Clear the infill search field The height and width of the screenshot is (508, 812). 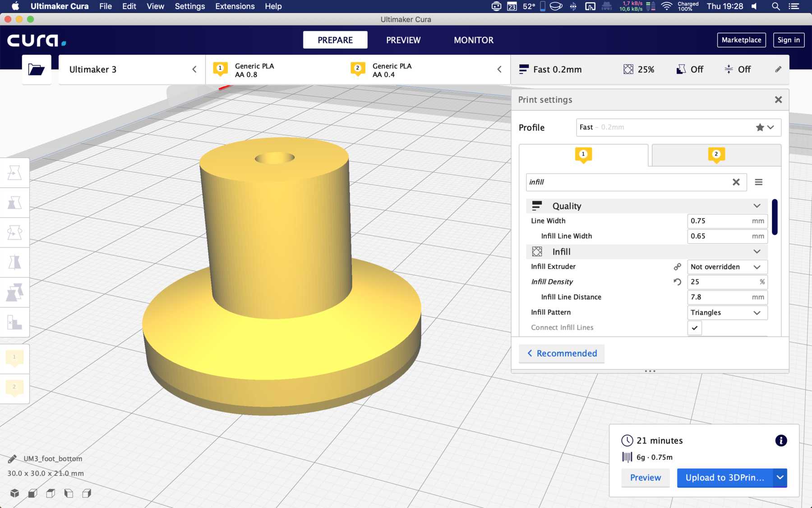tap(736, 182)
